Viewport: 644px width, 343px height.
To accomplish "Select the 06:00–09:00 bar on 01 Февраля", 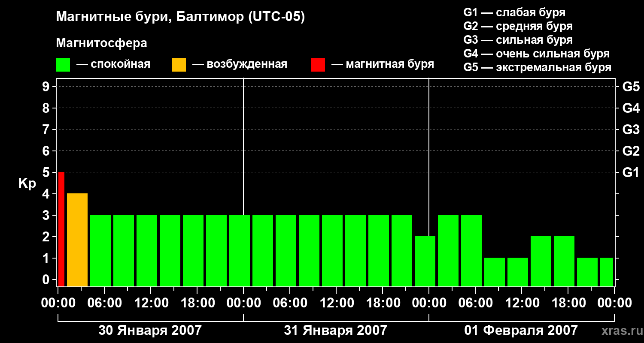I will coord(495,272).
